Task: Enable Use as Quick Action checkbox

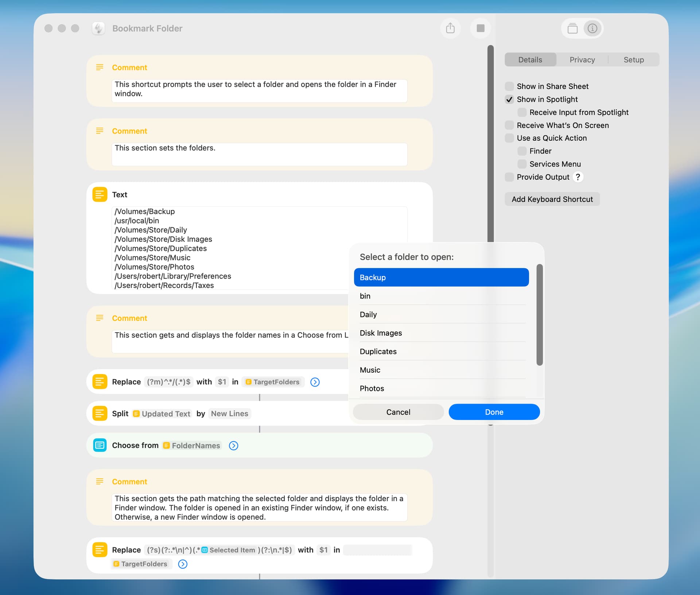Action: 509,138
